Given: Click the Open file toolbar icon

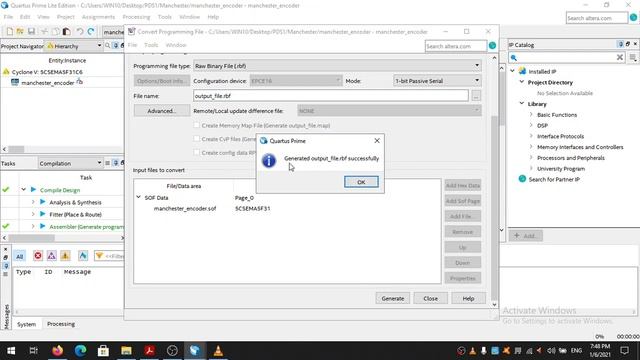Looking at the screenshot, I should pos(20,31).
